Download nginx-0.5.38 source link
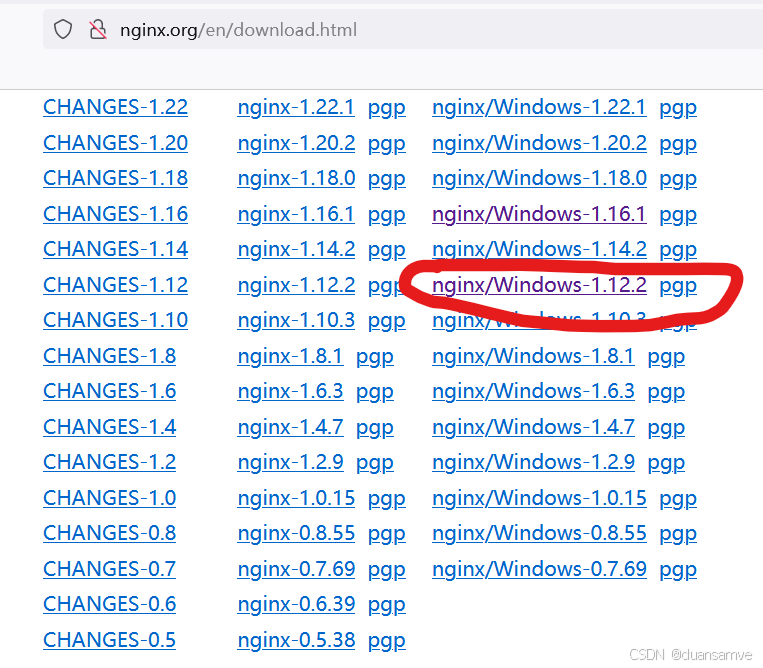The width and height of the screenshot is (763, 668). point(296,641)
